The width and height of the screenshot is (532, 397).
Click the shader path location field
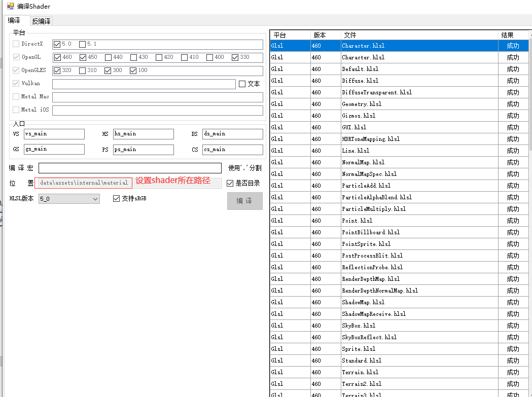84,183
